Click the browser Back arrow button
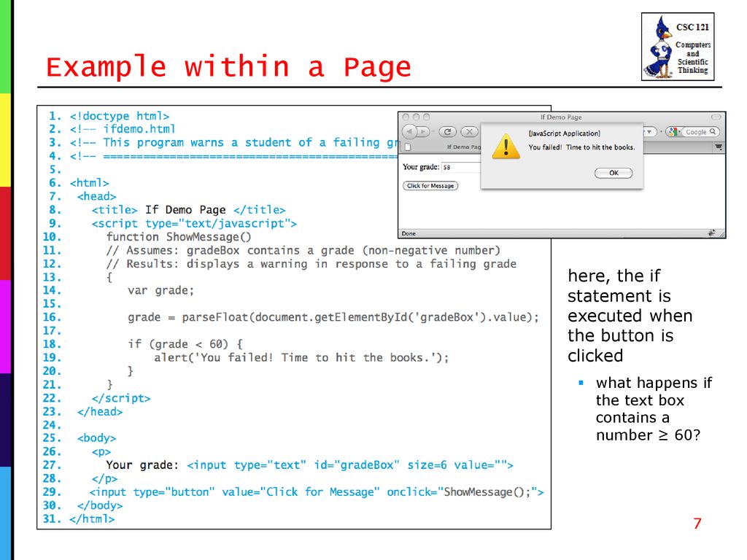747x560 pixels. 409,131
